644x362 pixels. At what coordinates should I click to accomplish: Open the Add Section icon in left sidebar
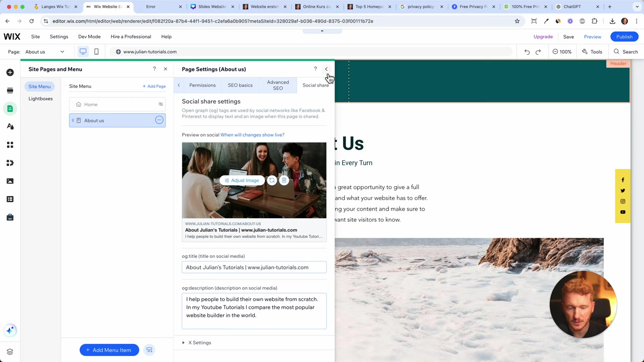tap(10, 90)
